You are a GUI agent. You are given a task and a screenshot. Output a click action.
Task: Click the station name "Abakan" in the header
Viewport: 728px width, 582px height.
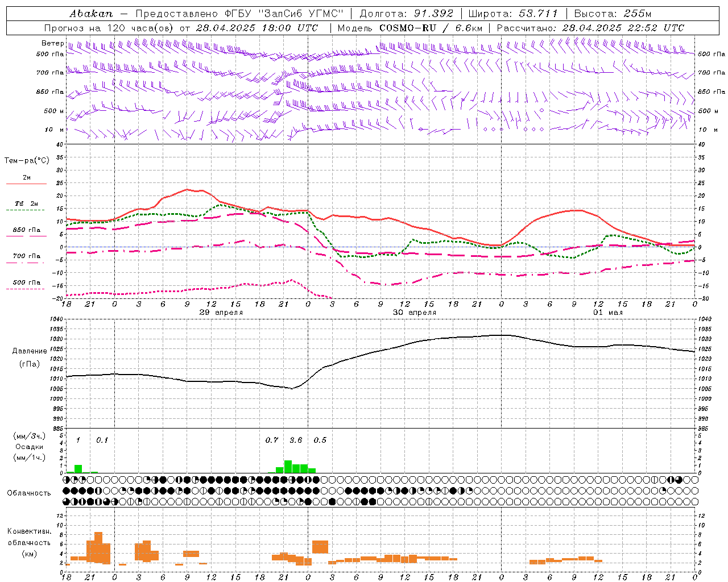point(91,14)
